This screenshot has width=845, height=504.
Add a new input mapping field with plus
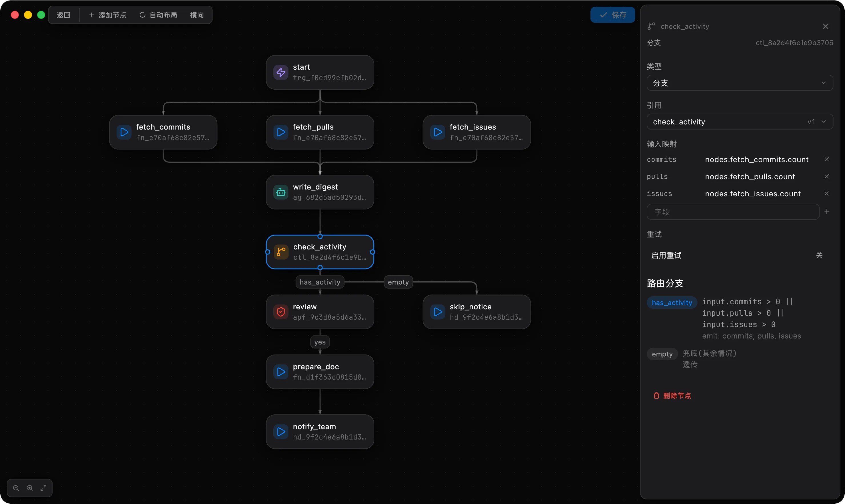click(827, 212)
